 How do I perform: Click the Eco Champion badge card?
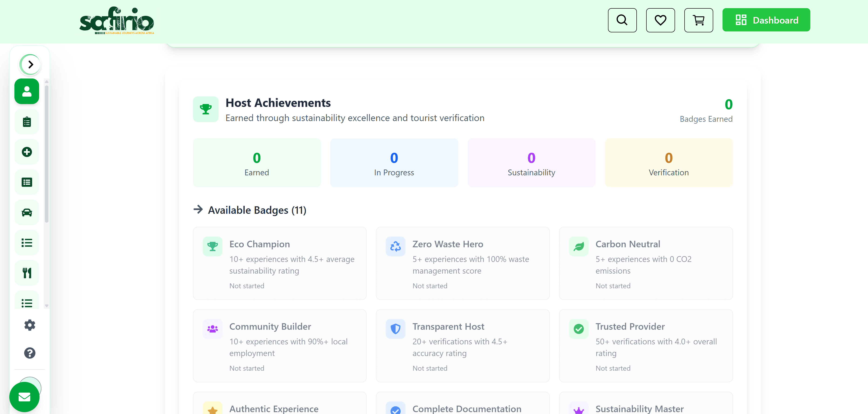[279, 263]
